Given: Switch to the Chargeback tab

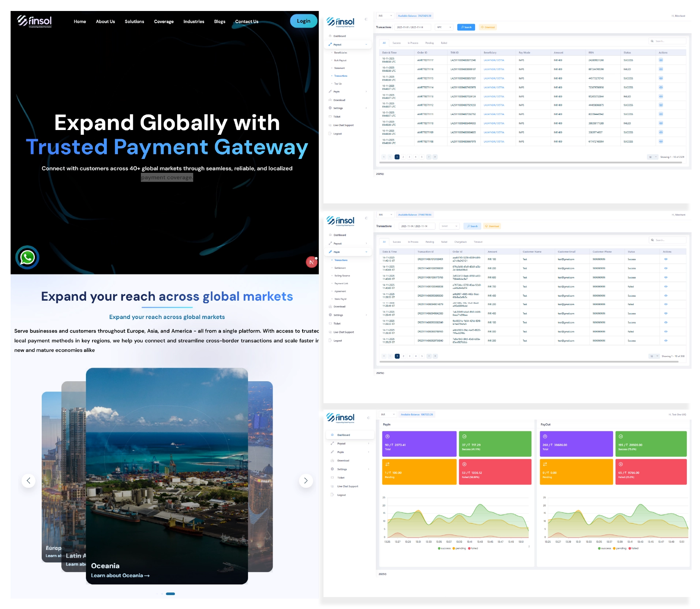Looking at the screenshot, I should (460, 242).
